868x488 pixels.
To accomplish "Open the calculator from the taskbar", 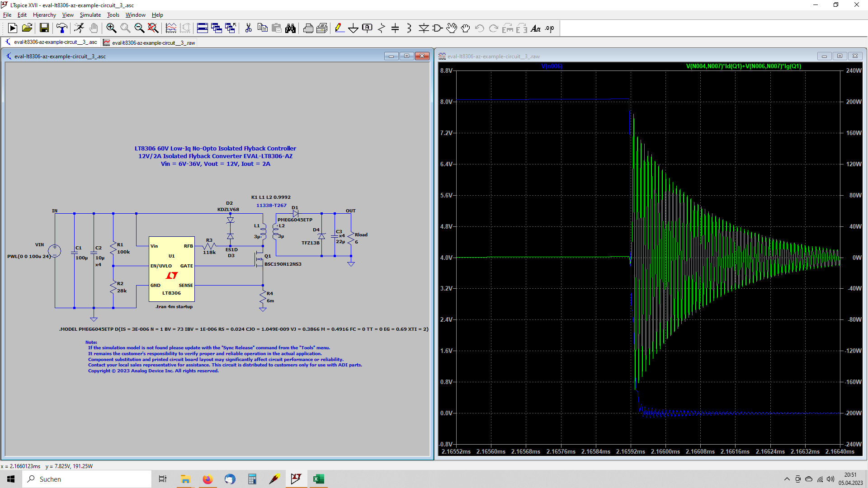I will [x=252, y=479].
